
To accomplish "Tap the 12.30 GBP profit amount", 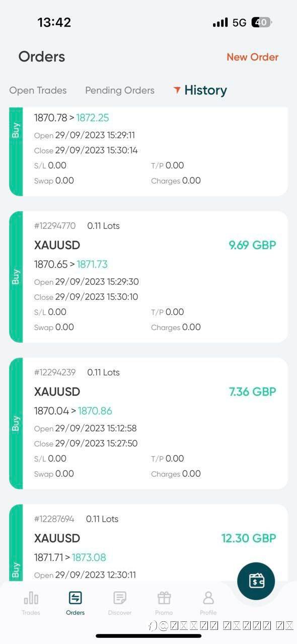I will (249, 538).
